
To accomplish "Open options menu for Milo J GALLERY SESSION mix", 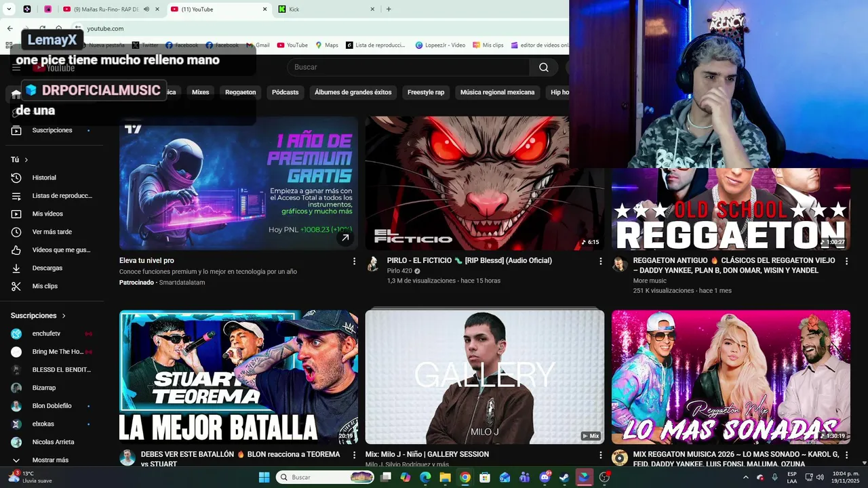I will pyautogui.click(x=600, y=455).
